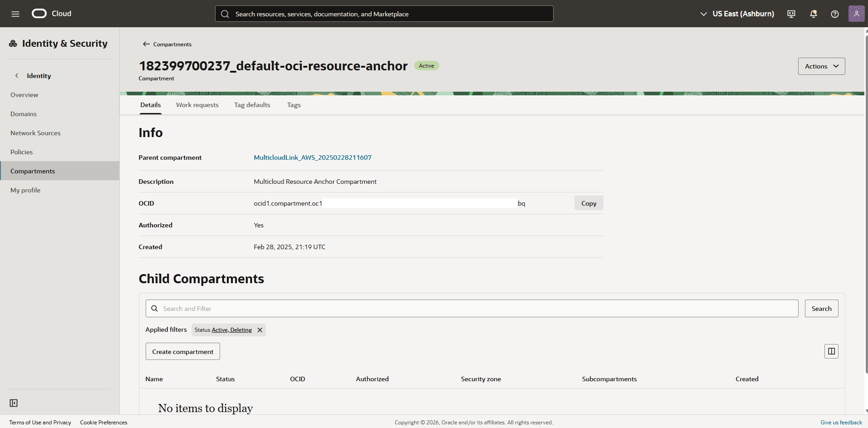868x428 pixels.
Task: Return to Compartments list via breadcrumb
Action: click(172, 44)
